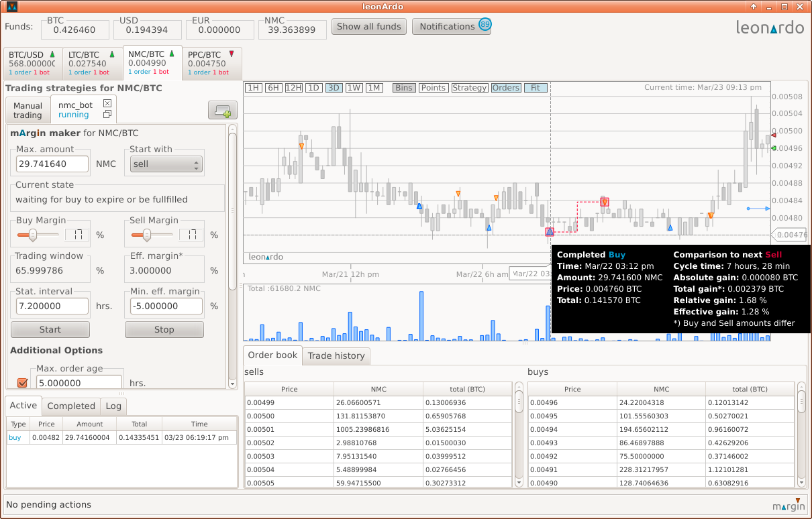812x519 pixels.
Task: Click the Buy Margin slider handle
Action: coord(33,235)
